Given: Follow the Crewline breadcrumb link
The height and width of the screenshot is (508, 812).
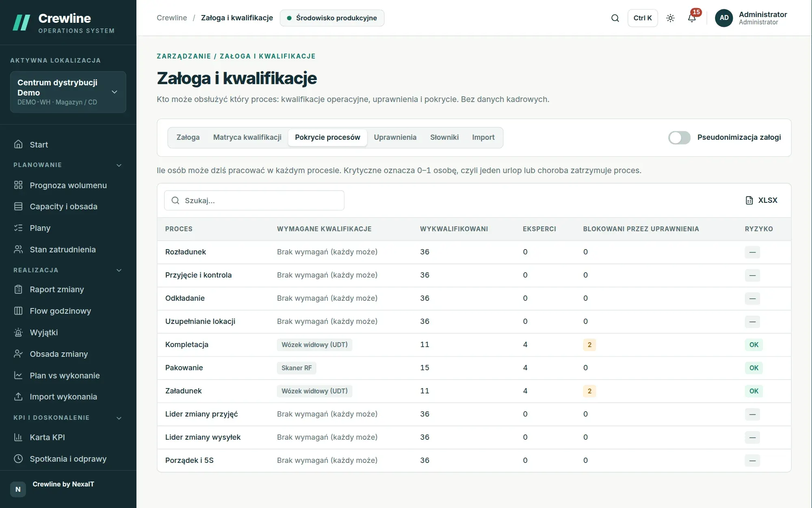Looking at the screenshot, I should [172, 18].
